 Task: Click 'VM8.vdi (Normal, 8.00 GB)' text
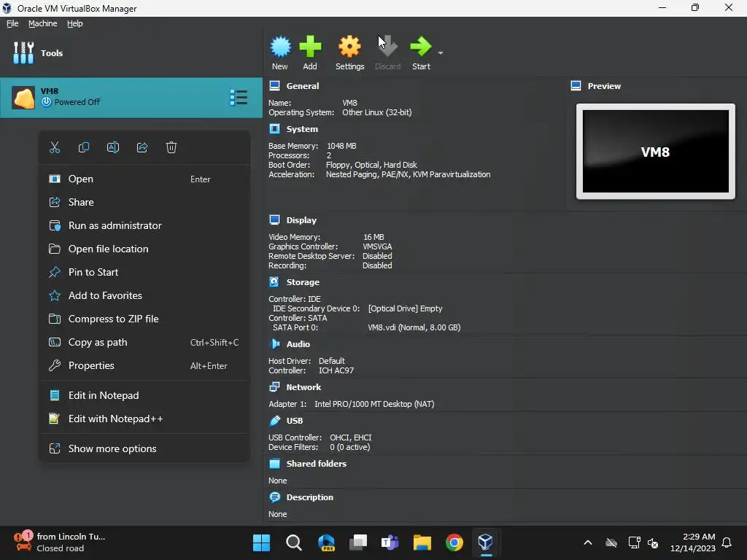click(x=414, y=327)
